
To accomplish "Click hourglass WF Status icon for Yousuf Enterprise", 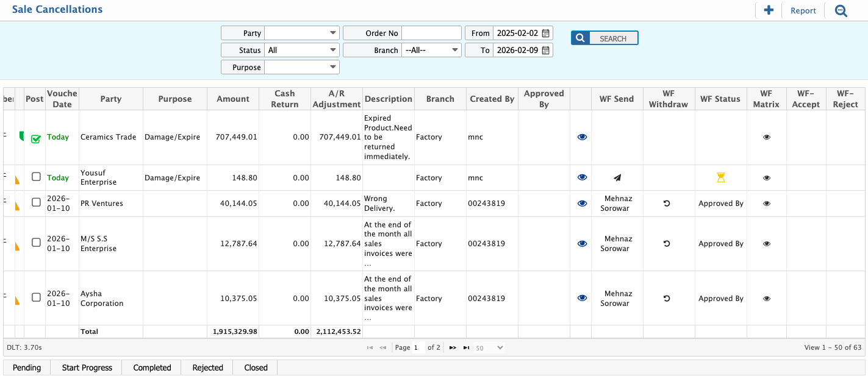I will (721, 177).
